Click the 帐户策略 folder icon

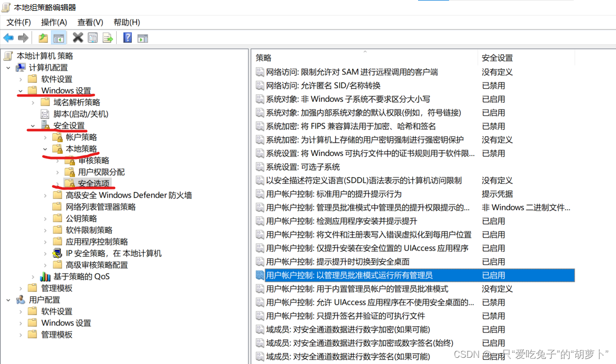click(x=57, y=137)
